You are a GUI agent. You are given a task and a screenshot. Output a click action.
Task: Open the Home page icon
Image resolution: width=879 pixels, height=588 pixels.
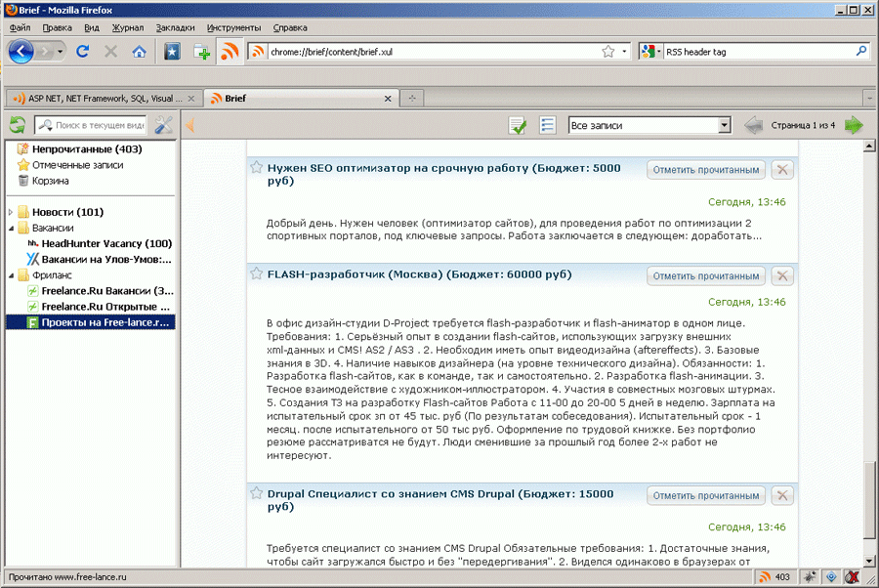(139, 52)
